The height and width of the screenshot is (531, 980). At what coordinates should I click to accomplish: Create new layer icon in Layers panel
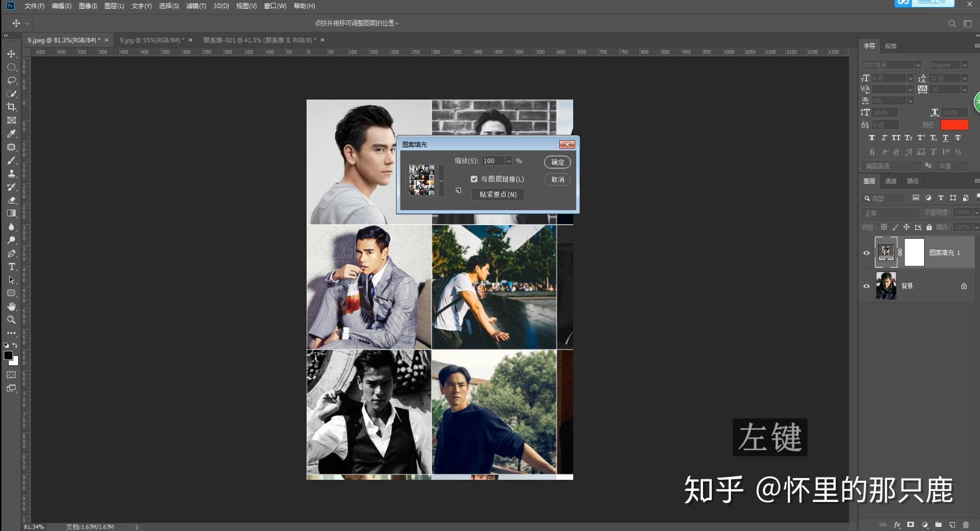[x=952, y=525]
